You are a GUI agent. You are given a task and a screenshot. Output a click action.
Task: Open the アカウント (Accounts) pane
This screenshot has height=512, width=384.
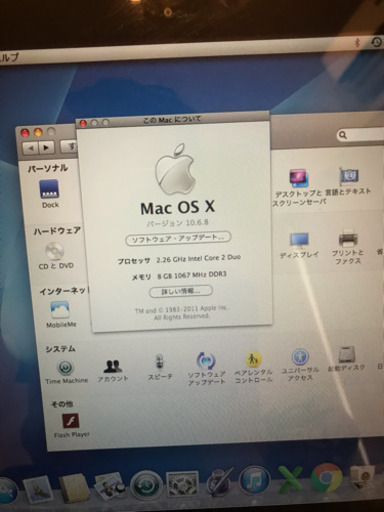(x=113, y=371)
